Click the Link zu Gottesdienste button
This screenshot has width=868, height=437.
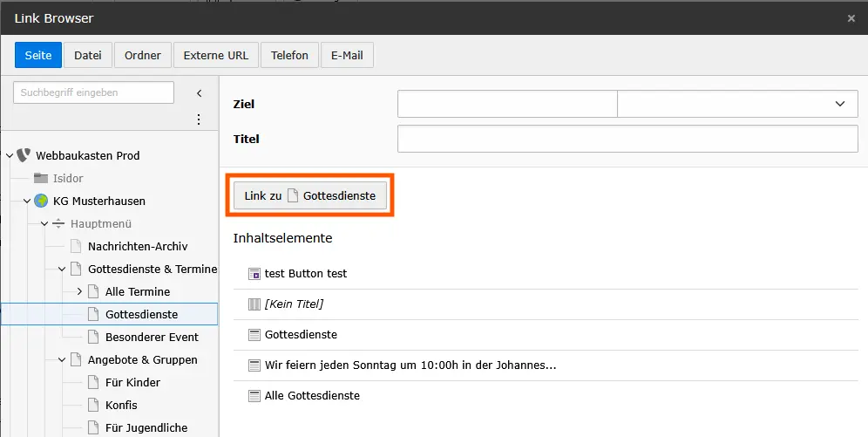(309, 196)
